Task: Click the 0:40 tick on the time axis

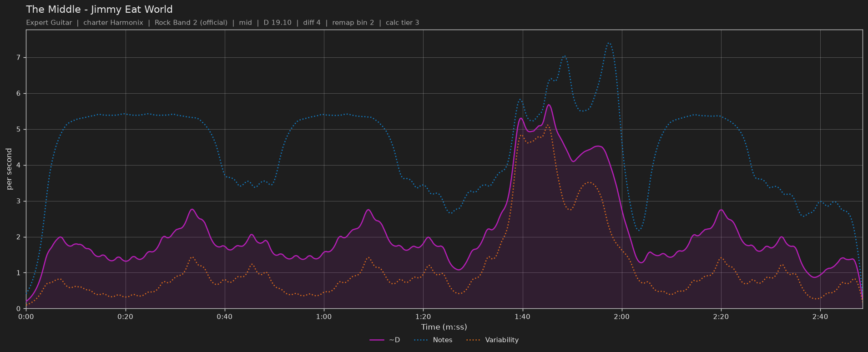Action: click(x=225, y=317)
